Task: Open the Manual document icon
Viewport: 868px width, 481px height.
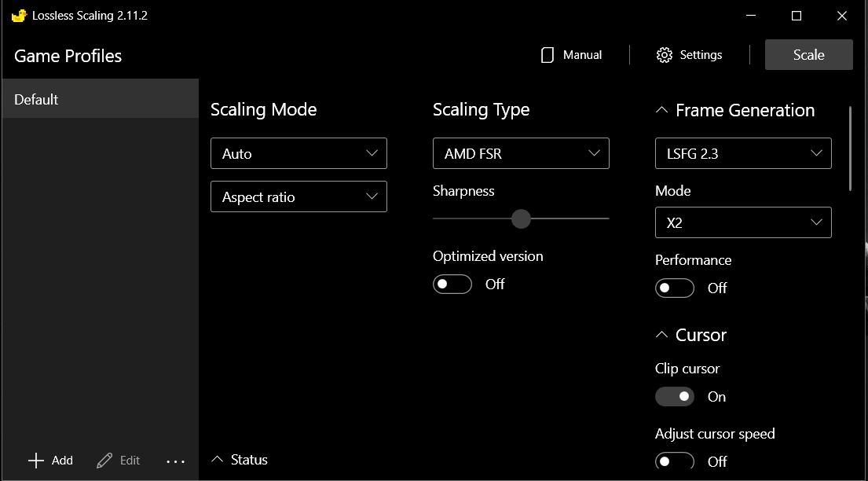Action: coord(548,55)
